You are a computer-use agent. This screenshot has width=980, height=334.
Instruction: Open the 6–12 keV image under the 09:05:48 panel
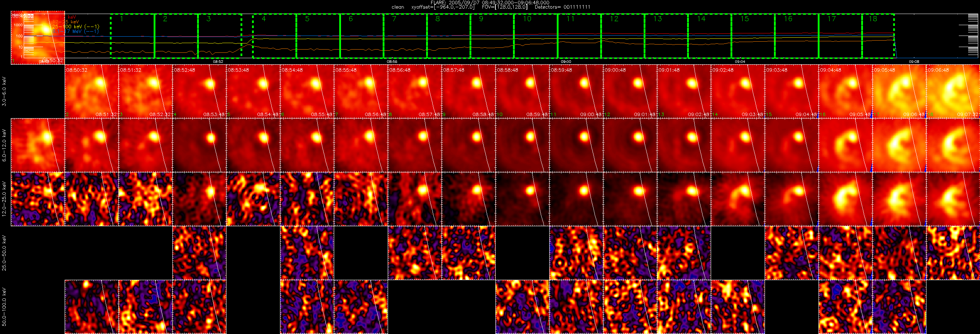(x=899, y=145)
